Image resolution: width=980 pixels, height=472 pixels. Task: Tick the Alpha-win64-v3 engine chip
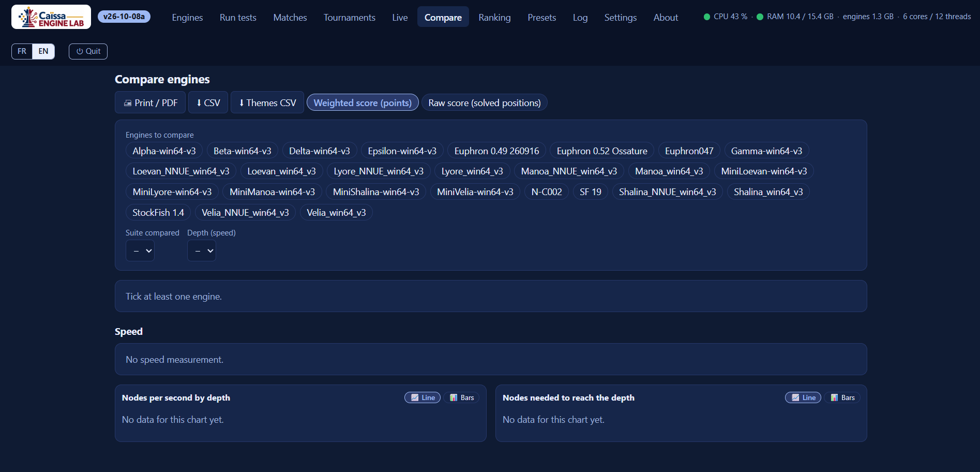point(164,151)
